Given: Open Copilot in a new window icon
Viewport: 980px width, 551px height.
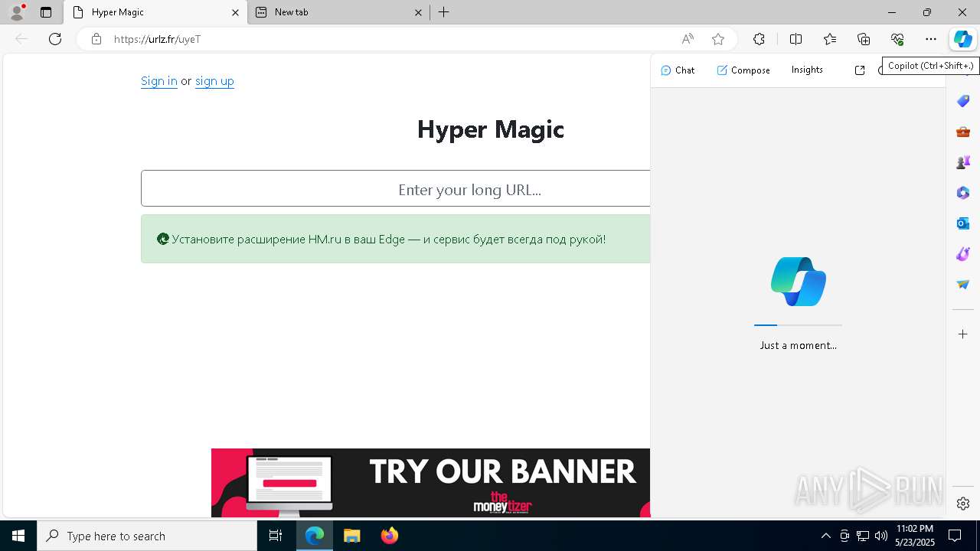Looking at the screenshot, I should [860, 70].
